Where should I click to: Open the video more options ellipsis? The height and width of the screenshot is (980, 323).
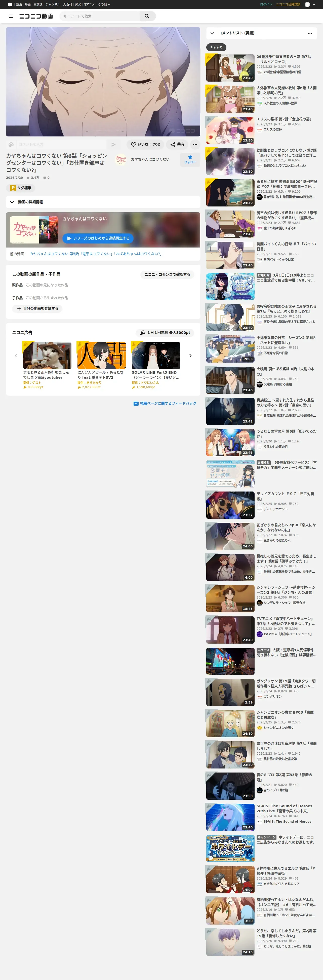[195, 145]
